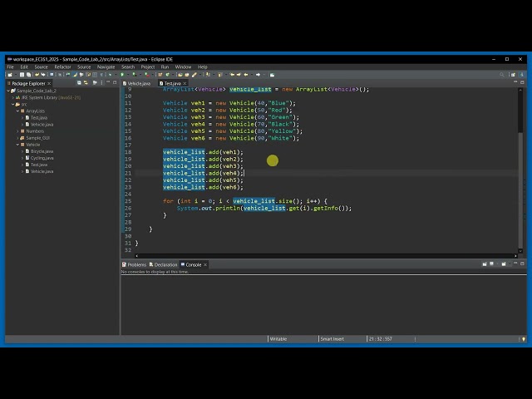
Task: Open the Project menu
Action: pos(148,67)
